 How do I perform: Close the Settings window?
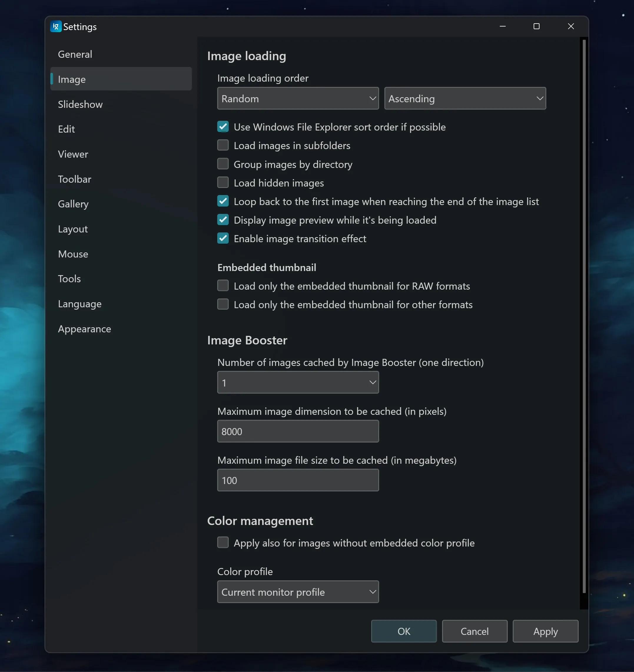pyautogui.click(x=571, y=27)
